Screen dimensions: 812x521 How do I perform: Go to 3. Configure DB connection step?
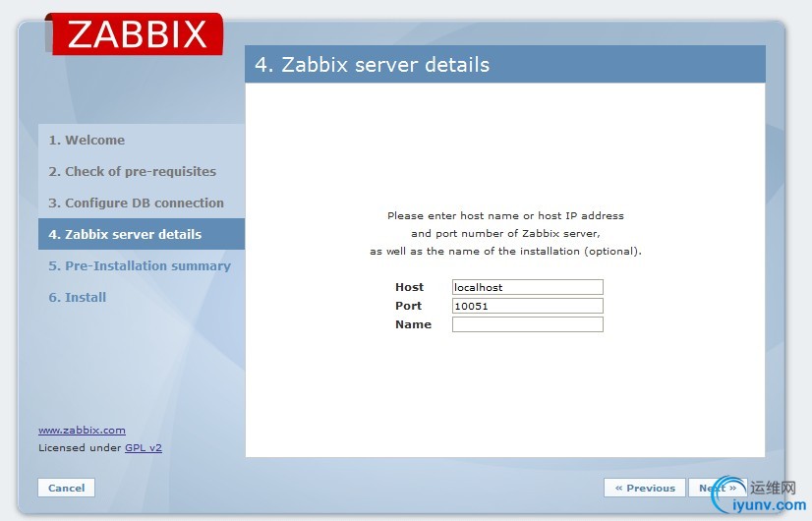(x=137, y=203)
